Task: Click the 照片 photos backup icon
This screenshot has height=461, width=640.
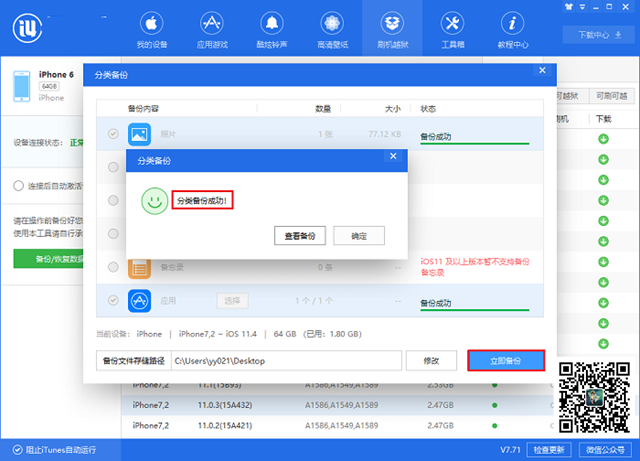Action: (x=140, y=134)
